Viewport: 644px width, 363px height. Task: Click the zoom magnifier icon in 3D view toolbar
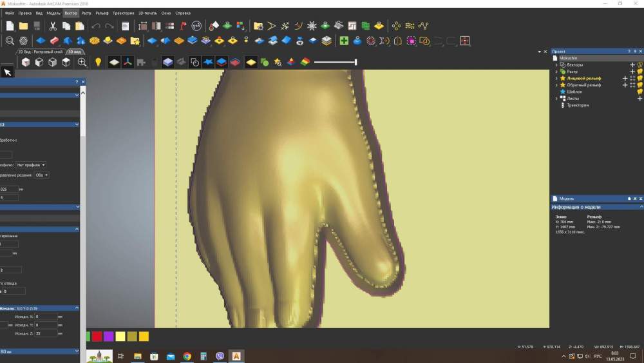coord(82,63)
